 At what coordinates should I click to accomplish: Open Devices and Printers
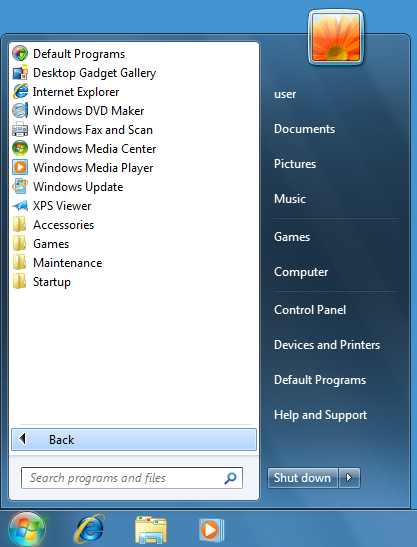pos(327,345)
